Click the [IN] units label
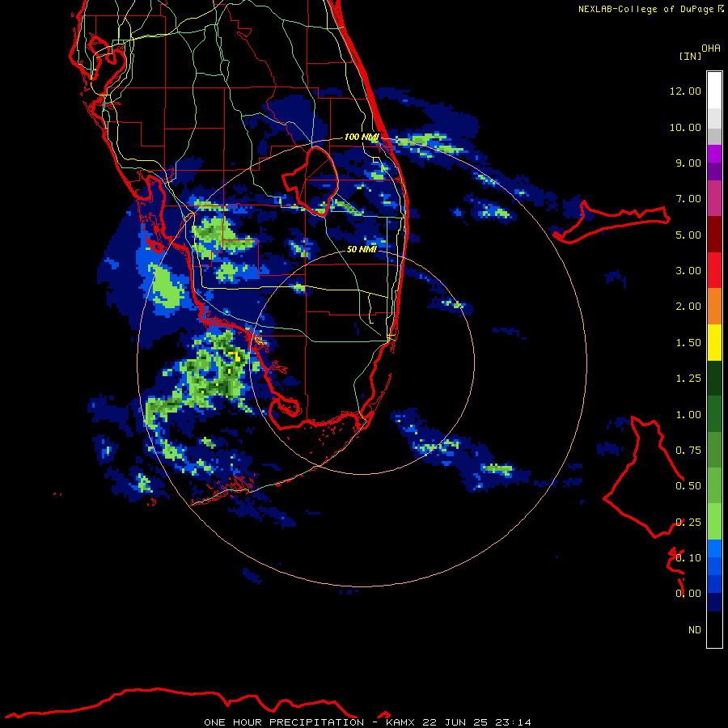Viewport: 728px width, 728px height. [x=690, y=56]
